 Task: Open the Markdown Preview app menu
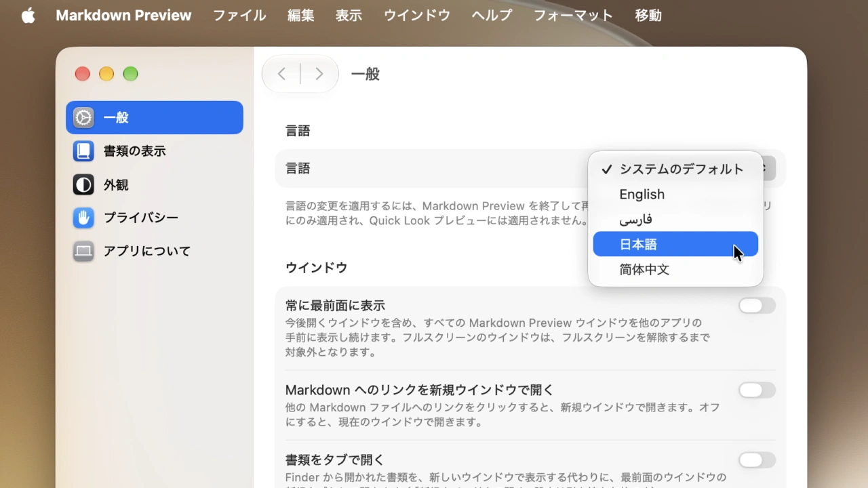123,15
